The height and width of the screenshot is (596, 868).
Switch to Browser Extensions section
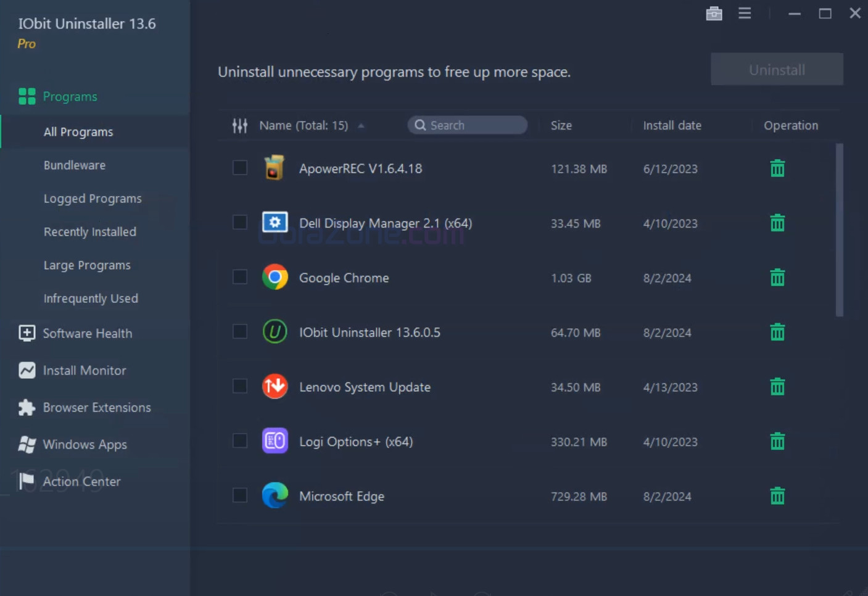97,408
